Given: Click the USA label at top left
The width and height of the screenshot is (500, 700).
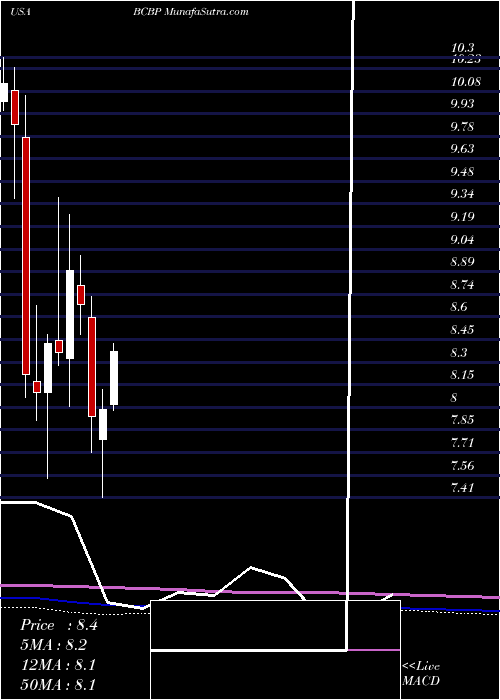Looking at the screenshot, I should 21,12.
